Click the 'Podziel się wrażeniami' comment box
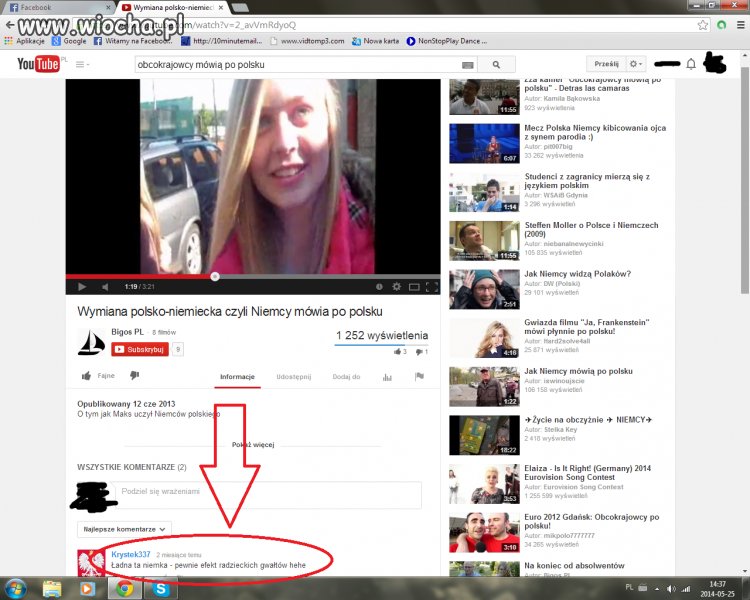750x600 pixels. [x=270, y=495]
